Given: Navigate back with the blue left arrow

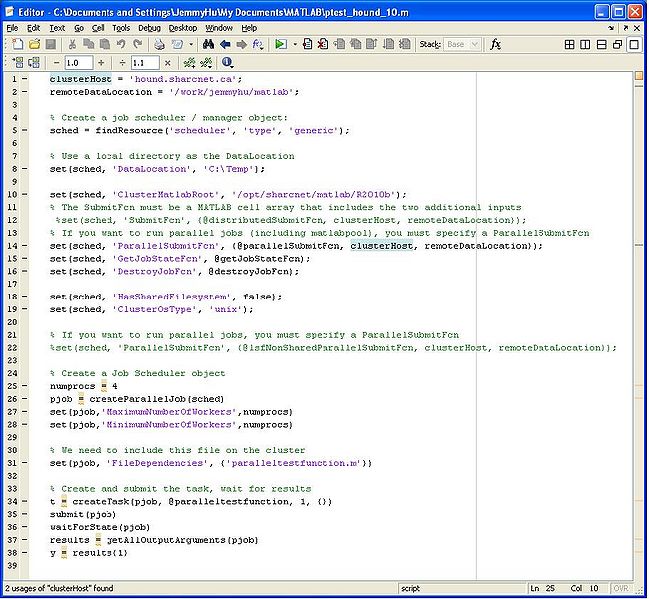Looking at the screenshot, I should point(226,45).
